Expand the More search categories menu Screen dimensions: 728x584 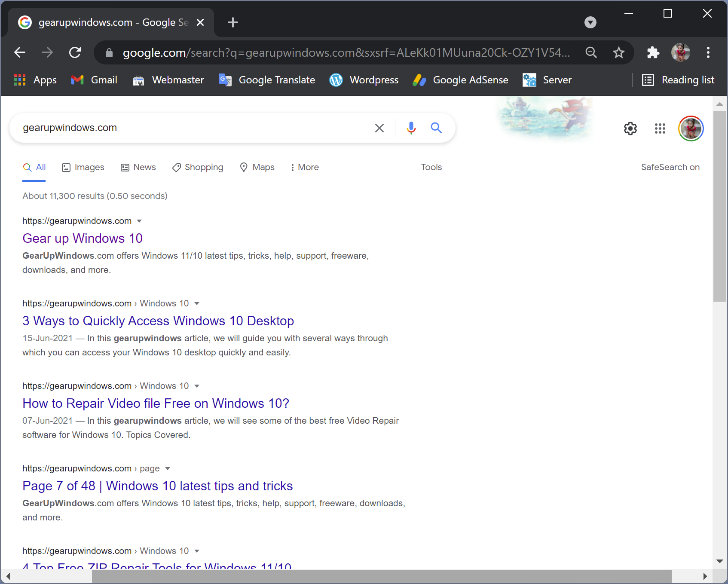click(x=304, y=167)
